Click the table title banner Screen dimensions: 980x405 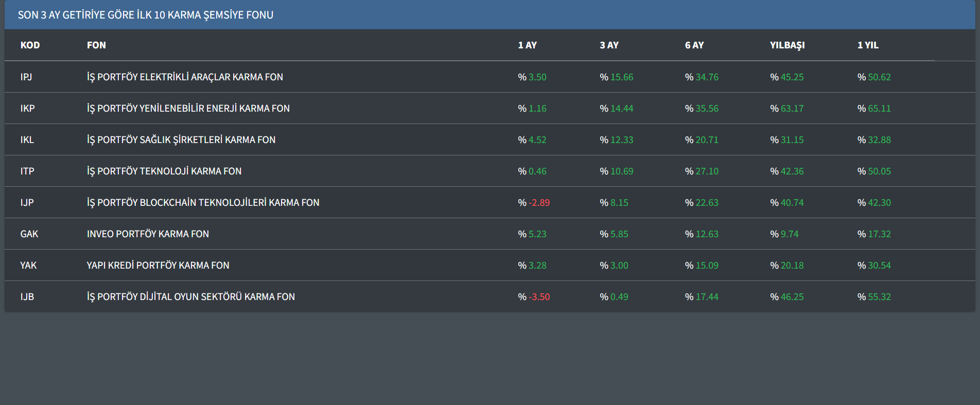[x=145, y=15]
